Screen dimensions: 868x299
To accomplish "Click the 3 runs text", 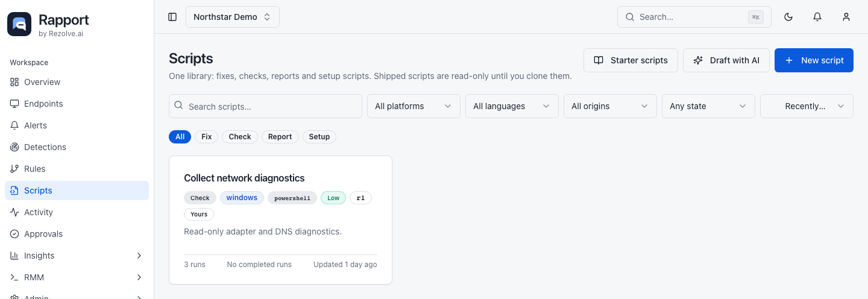I will click(x=195, y=265).
